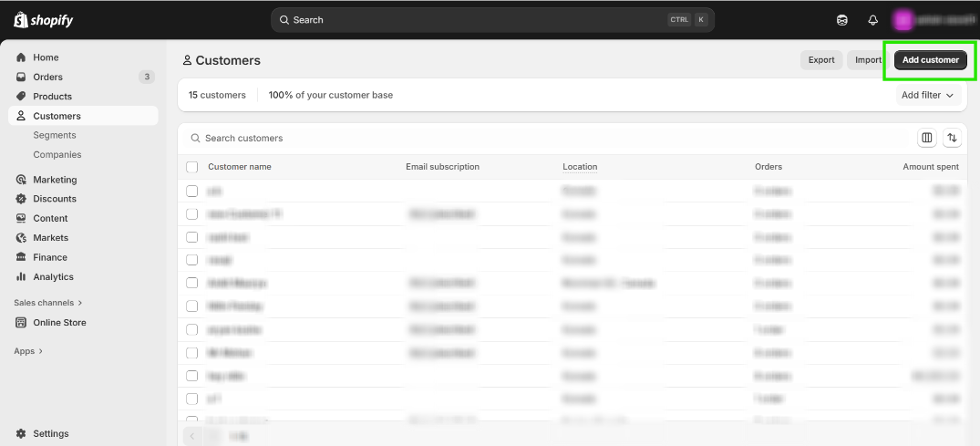Click the sort customers icon
The image size is (980, 446).
tap(952, 138)
